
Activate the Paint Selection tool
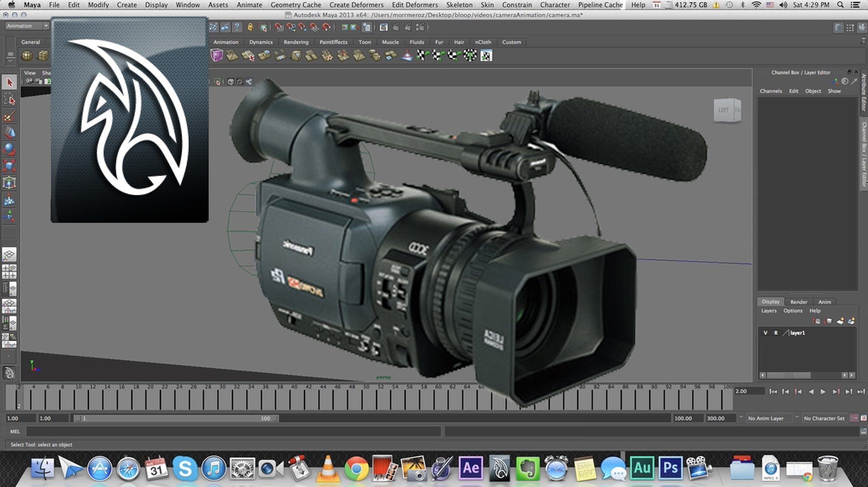(x=10, y=116)
